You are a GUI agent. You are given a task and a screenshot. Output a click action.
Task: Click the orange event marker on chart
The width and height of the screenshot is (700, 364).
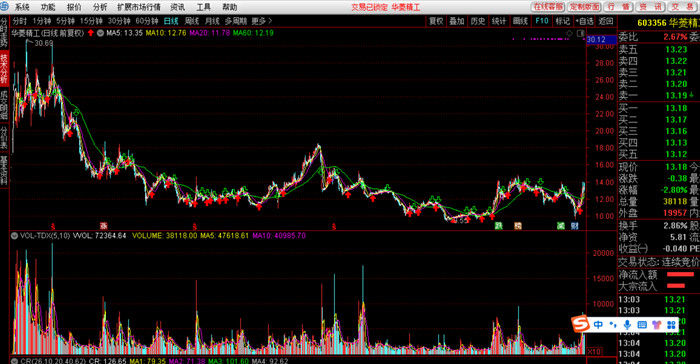(518, 226)
